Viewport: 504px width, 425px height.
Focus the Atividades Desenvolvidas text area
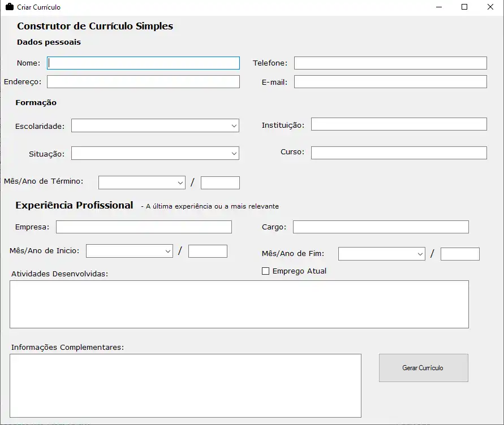click(239, 304)
